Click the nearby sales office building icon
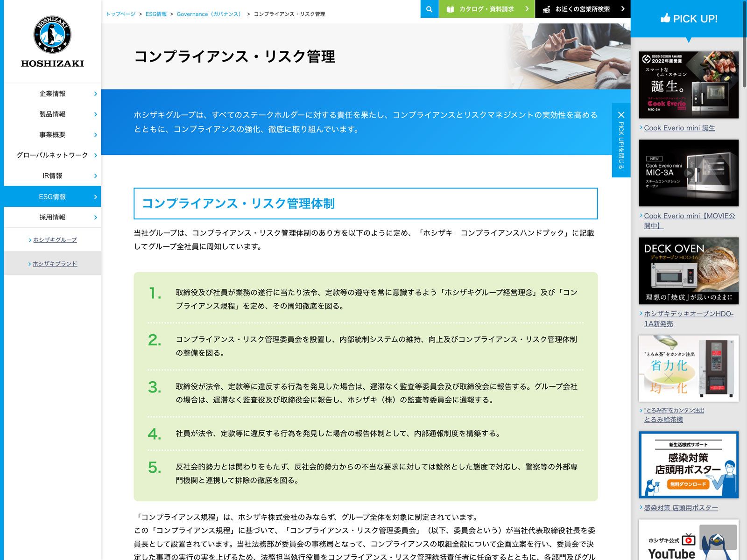The image size is (747, 560). click(x=546, y=9)
